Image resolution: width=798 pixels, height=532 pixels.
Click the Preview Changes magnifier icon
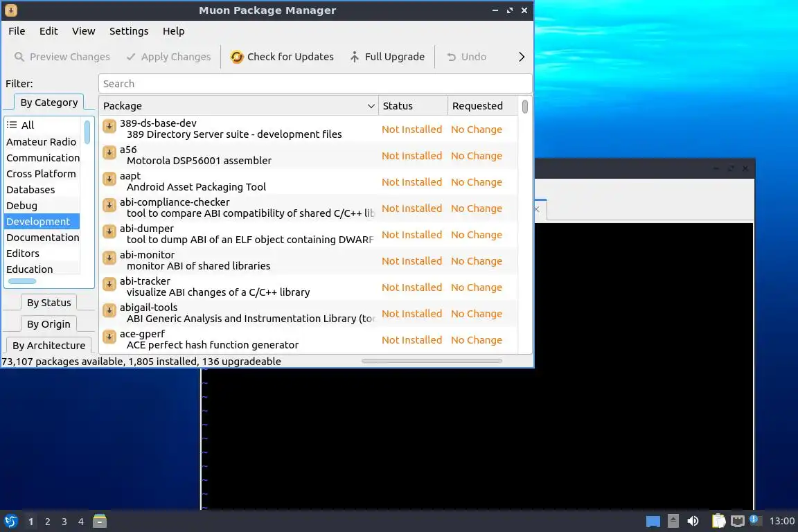click(x=19, y=57)
